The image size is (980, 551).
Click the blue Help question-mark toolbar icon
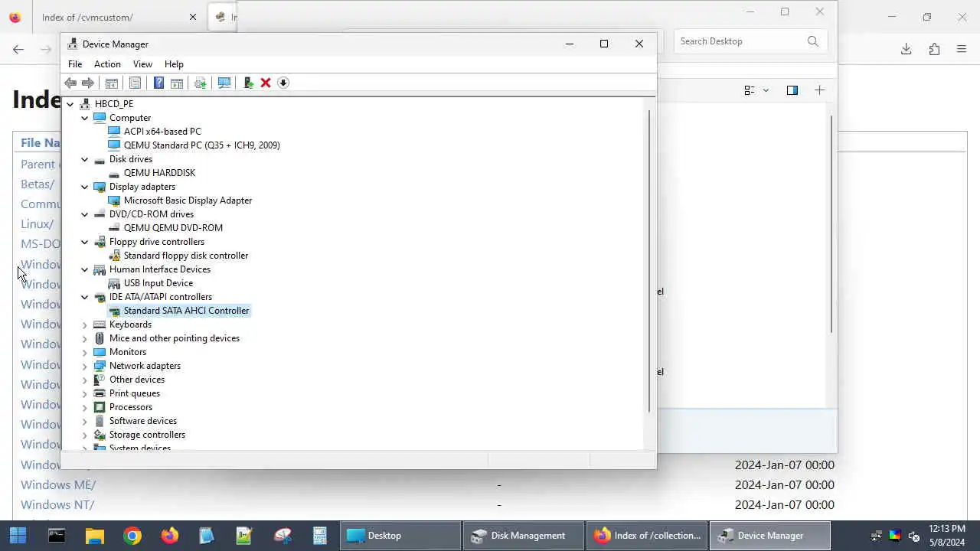pos(158,83)
